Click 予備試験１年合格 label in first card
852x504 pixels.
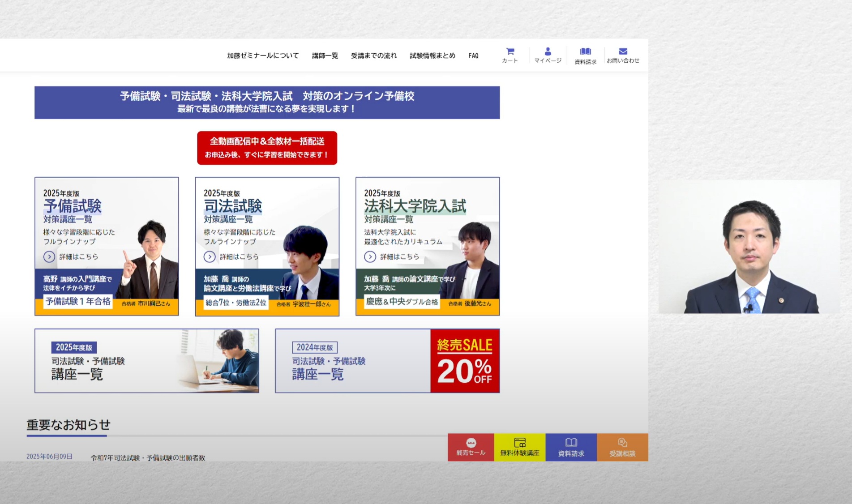tap(78, 301)
